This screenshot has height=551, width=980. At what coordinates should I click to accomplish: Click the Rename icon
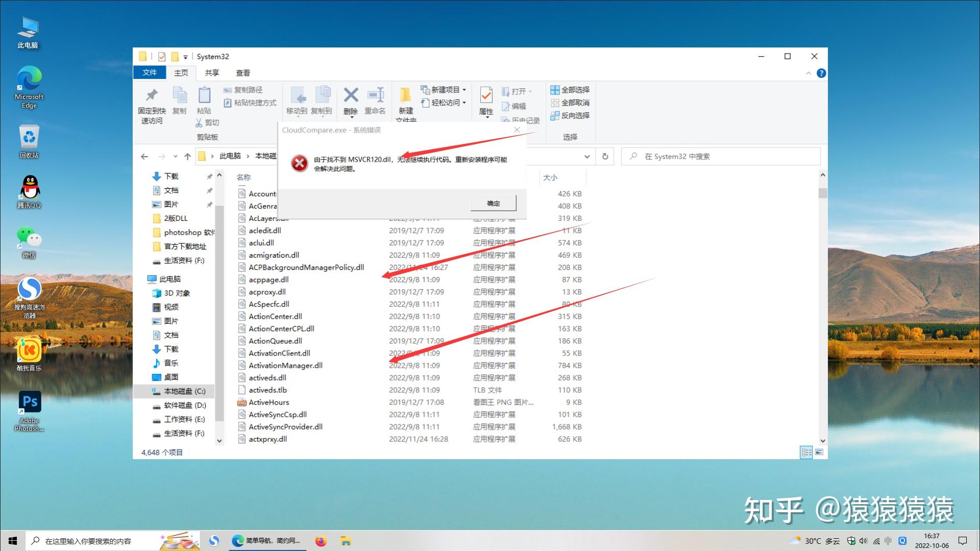(375, 95)
